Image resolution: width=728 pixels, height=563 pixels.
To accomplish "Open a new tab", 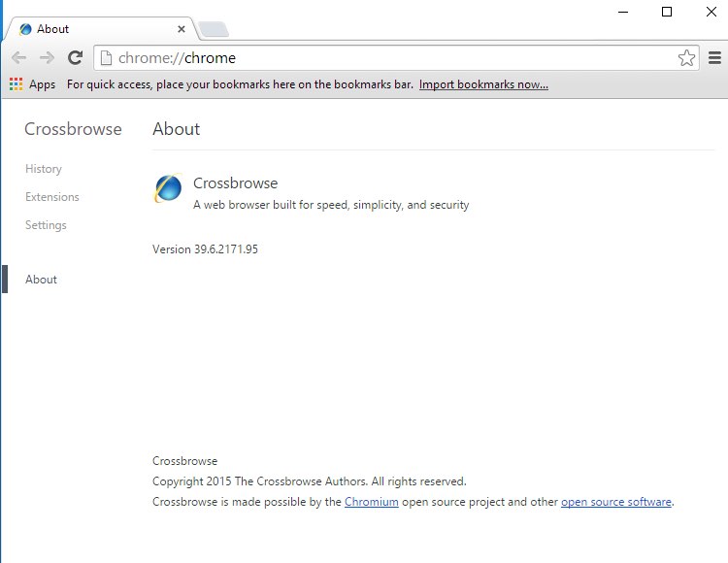I will [213, 29].
